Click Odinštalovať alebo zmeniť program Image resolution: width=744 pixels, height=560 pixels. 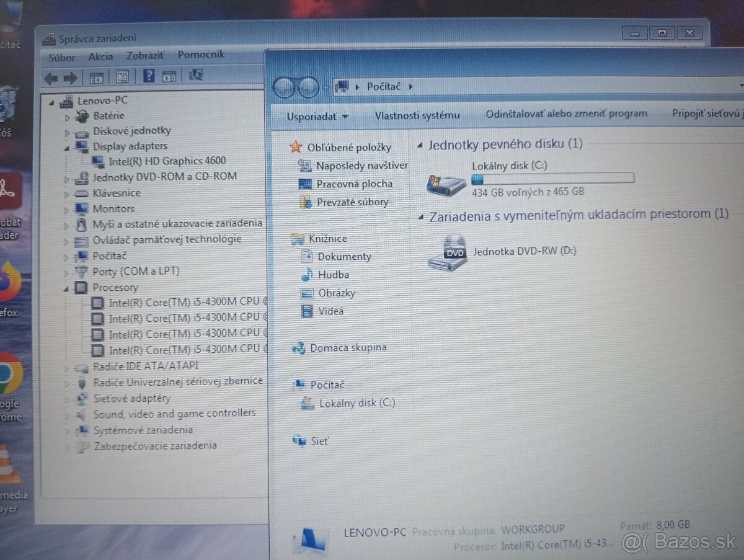[x=566, y=113]
